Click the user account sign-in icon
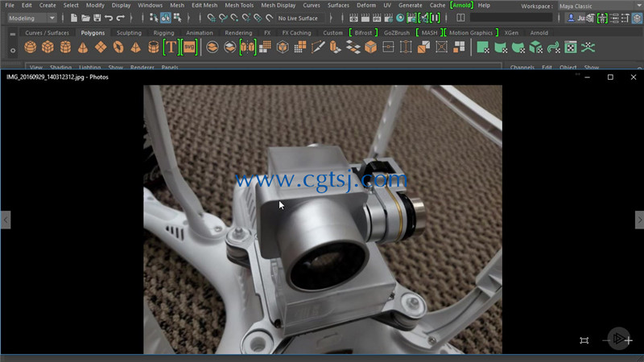 pyautogui.click(x=571, y=18)
